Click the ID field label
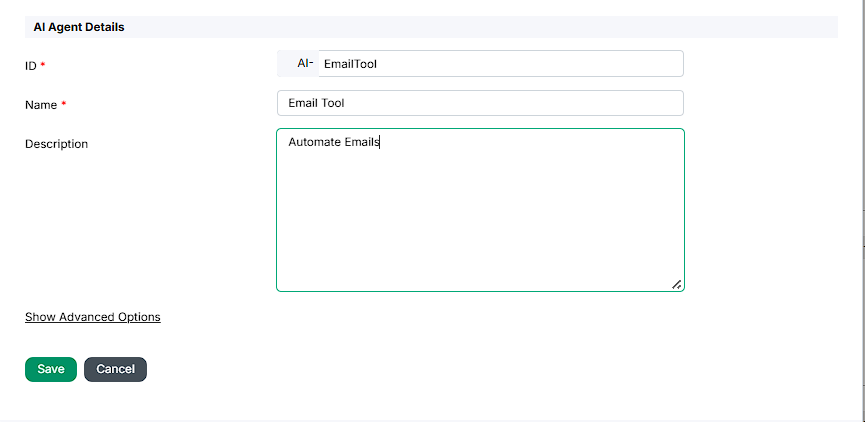Viewport: 865px width, 422px height. point(30,66)
